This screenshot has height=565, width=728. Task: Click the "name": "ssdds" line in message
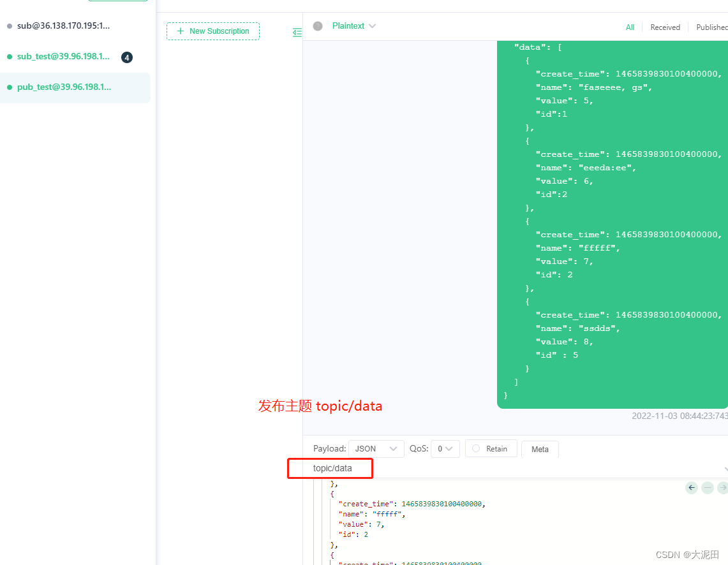577,328
